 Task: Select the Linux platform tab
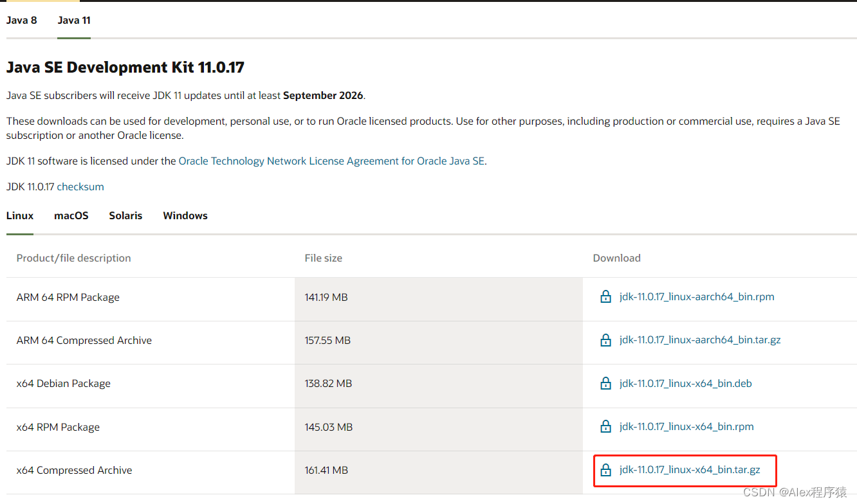click(x=20, y=215)
